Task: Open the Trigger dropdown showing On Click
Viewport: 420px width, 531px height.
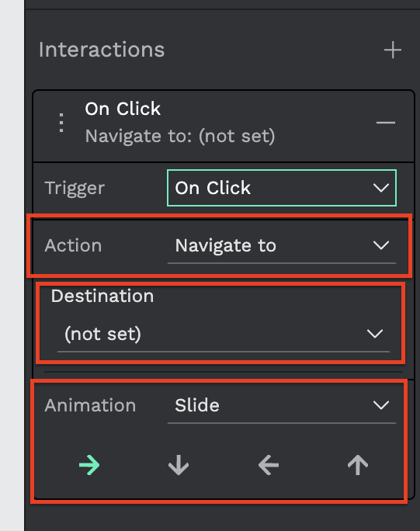Action: coord(282,188)
